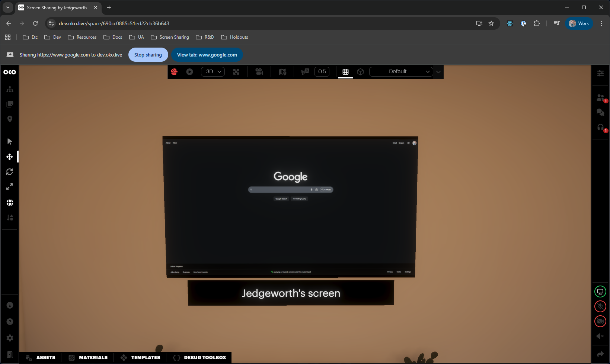Toggle the microphone mute button
This screenshot has height=364, width=610.
click(x=600, y=306)
